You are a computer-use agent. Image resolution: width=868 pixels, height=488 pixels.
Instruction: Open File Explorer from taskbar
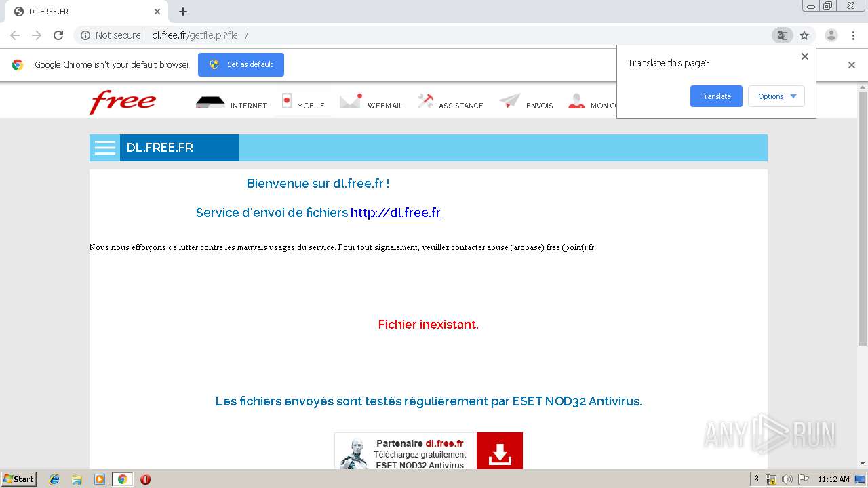click(77, 479)
